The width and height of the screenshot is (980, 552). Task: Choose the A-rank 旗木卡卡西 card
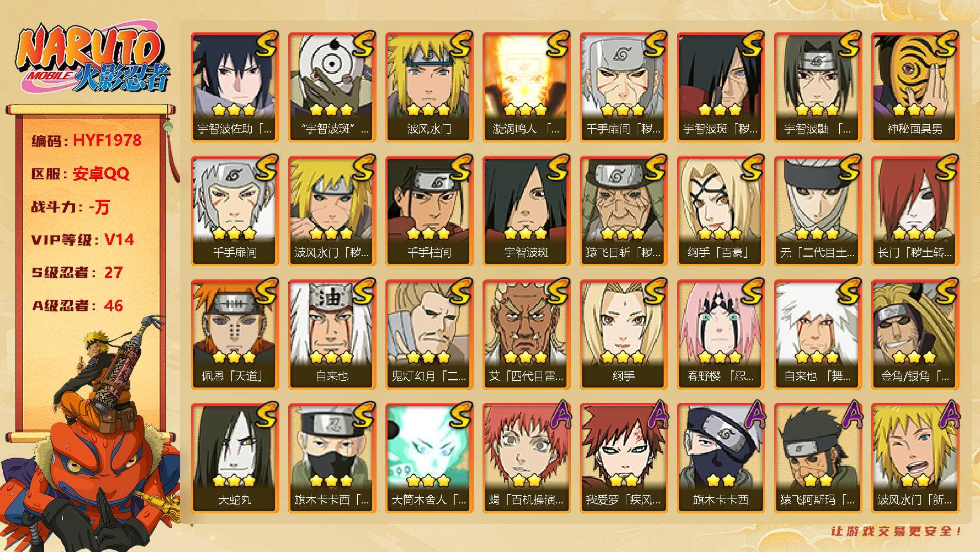click(x=721, y=458)
